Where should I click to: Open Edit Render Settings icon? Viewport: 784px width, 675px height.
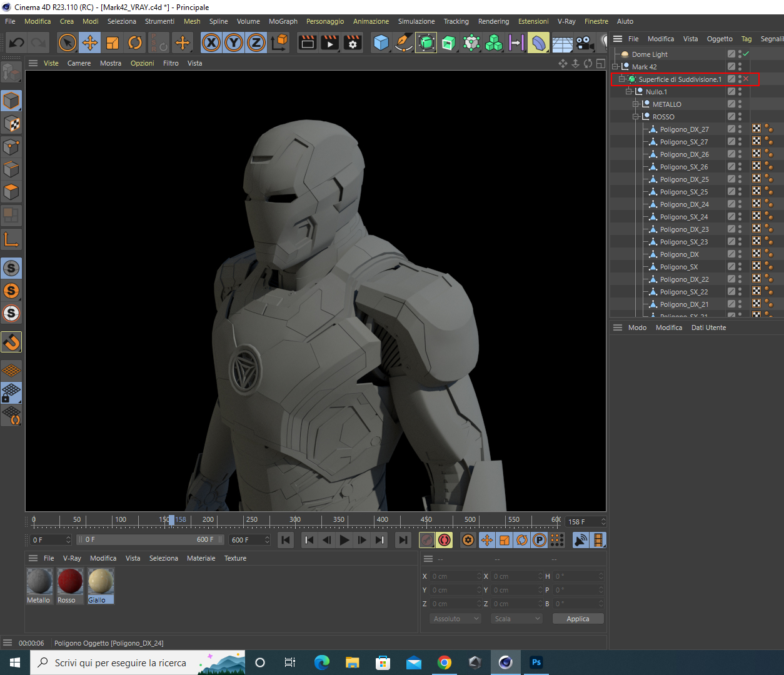point(353,43)
